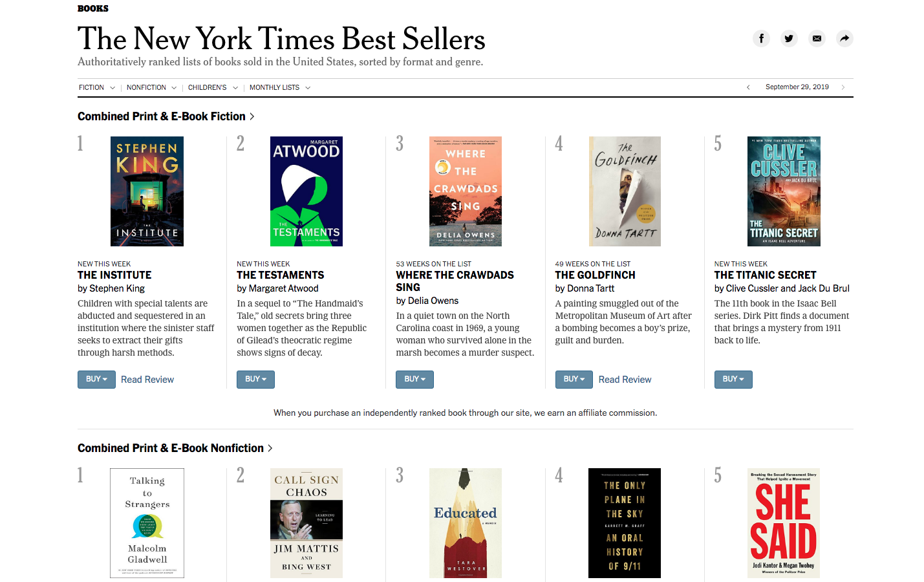Go to the previous week's list

point(748,87)
